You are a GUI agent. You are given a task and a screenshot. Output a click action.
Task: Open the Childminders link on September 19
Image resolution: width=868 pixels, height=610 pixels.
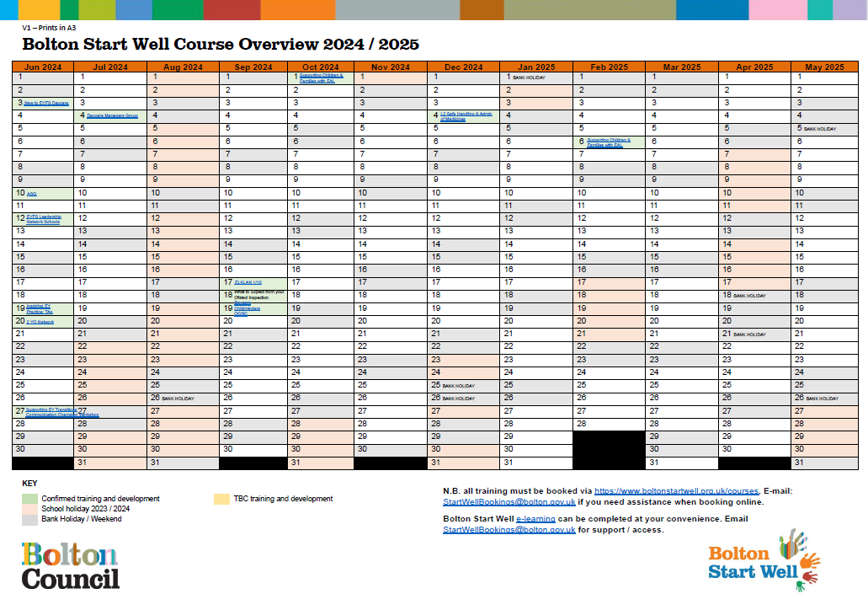pos(247,308)
